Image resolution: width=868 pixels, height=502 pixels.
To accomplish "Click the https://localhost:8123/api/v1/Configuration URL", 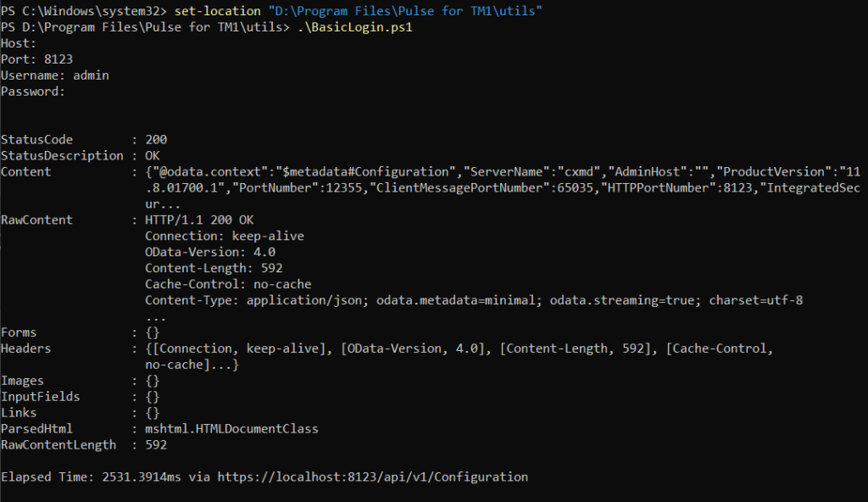I will point(372,477).
